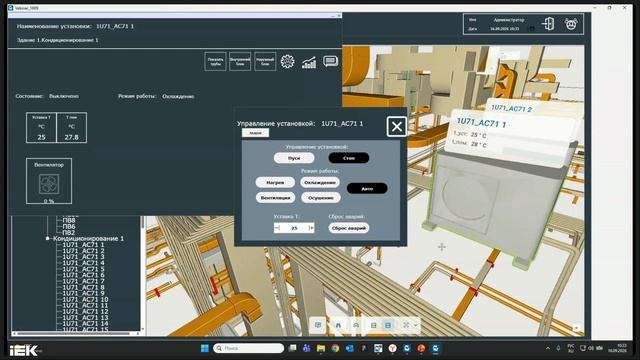
Task: Select 1U71_AC71 9 in the tree
Action: [83, 293]
